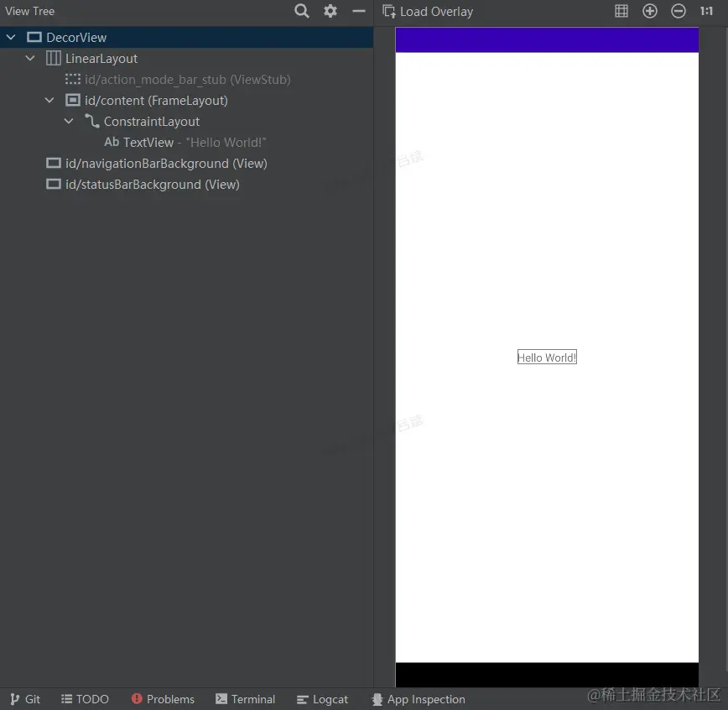Open the View Tree search
This screenshot has height=710, width=728.
[302, 11]
